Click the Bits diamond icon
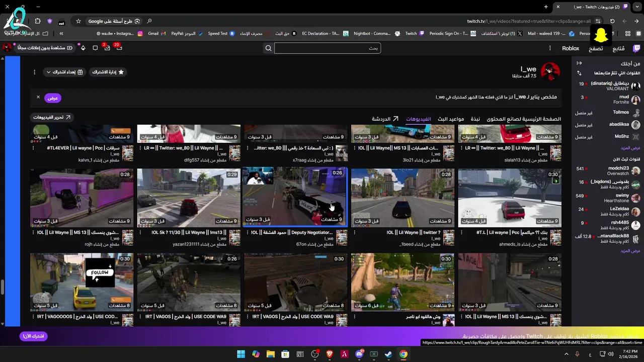The height and width of the screenshot is (362, 644). (83, 48)
